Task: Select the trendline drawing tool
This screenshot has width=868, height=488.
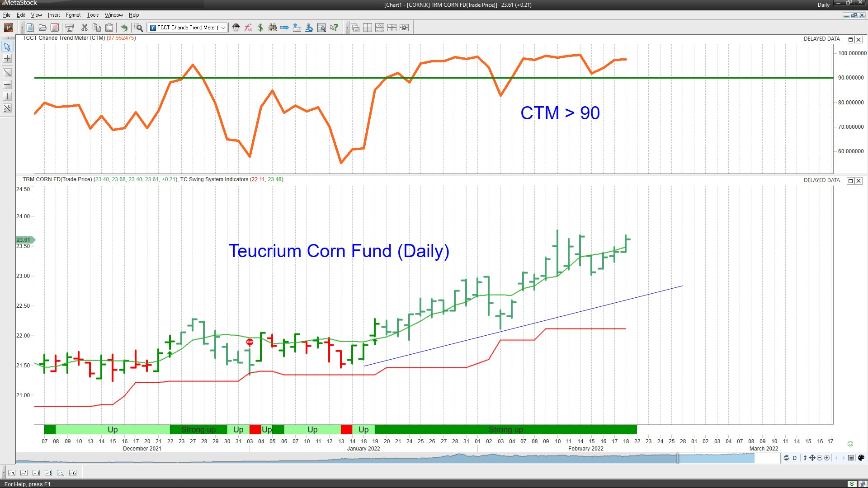Action: point(7,73)
